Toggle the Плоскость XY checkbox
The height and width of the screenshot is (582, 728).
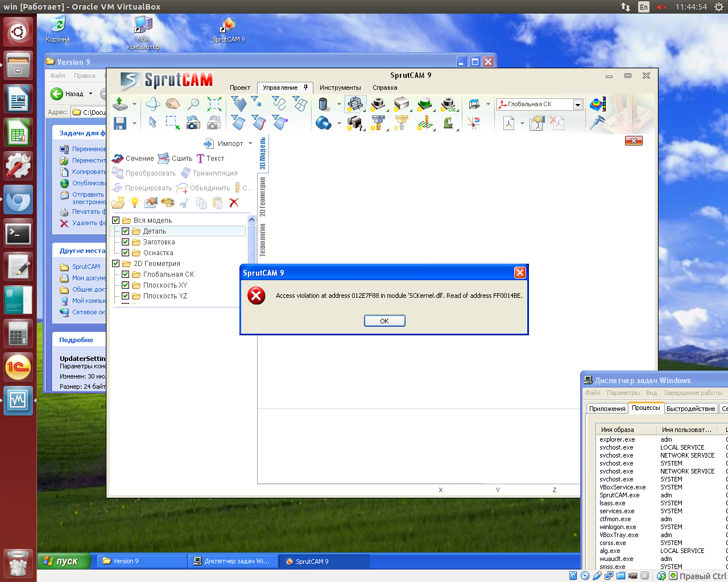[126, 285]
